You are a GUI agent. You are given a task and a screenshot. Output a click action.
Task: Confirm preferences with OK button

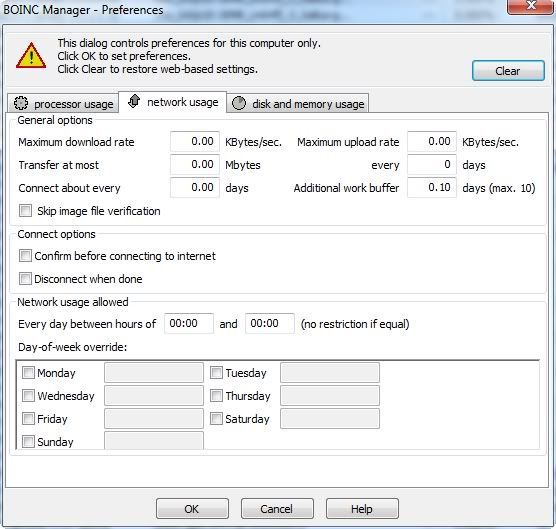pos(192,509)
